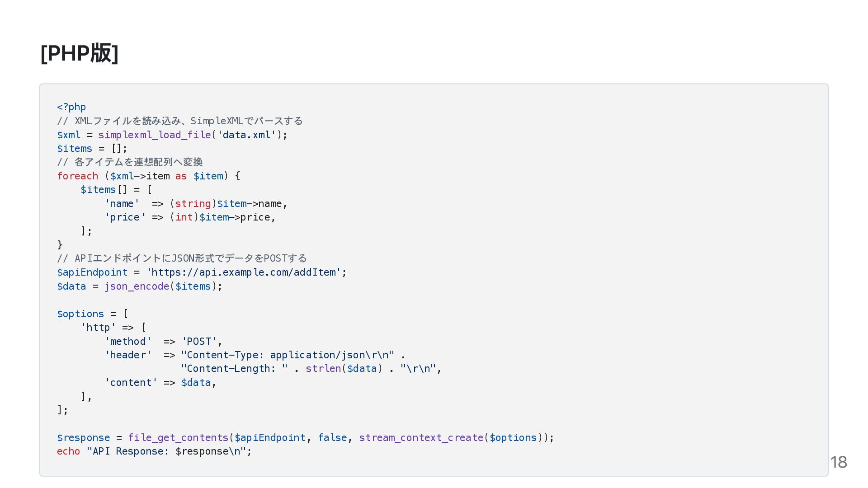868x488 pixels.
Task: Click the $response variable assignment
Action: (x=83, y=437)
